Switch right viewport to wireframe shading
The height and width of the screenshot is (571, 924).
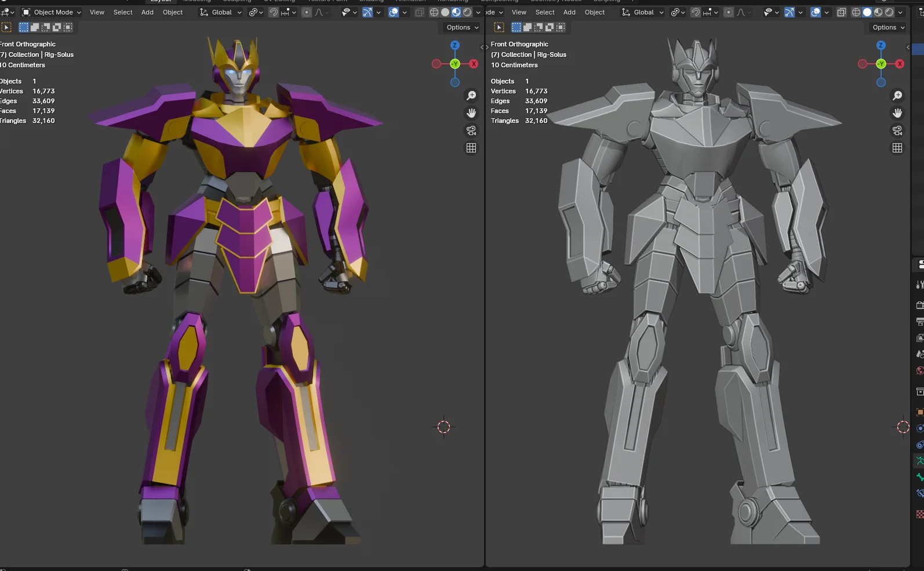click(x=856, y=12)
